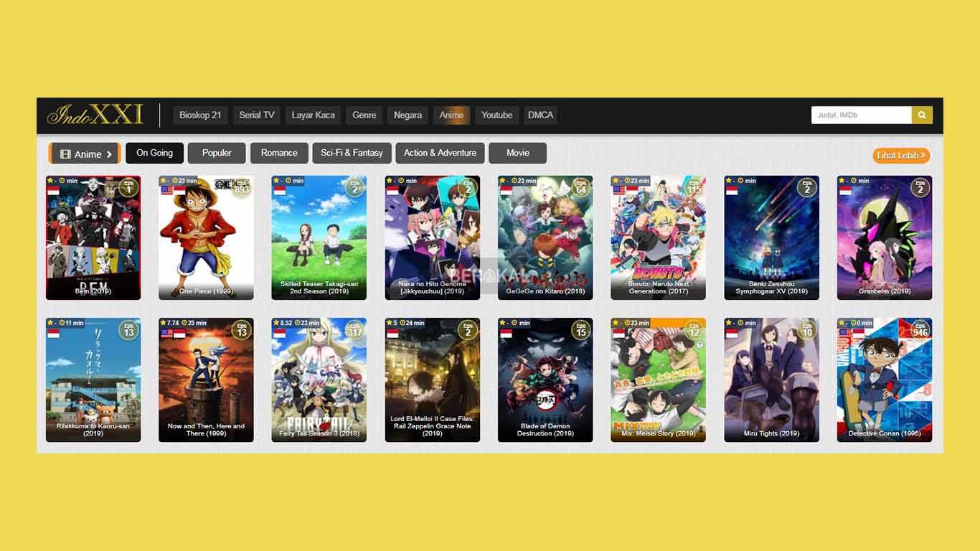Screen dimensions: 980x551
Task: Click the Eps 317 badge on Fairy Tail
Action: pyautogui.click(x=354, y=329)
